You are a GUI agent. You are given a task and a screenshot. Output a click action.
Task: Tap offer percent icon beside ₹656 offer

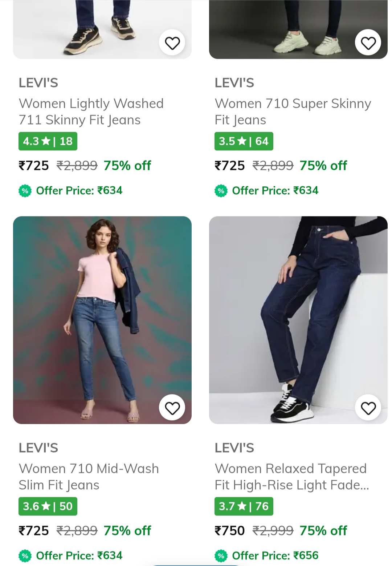coord(221,555)
